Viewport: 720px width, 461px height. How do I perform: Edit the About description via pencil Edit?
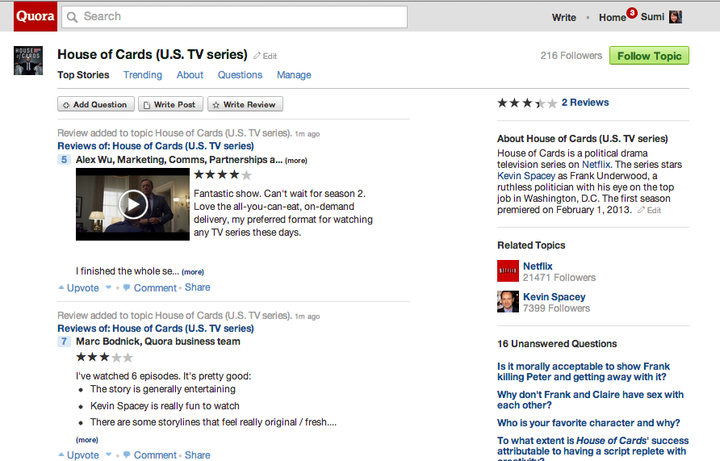649,210
